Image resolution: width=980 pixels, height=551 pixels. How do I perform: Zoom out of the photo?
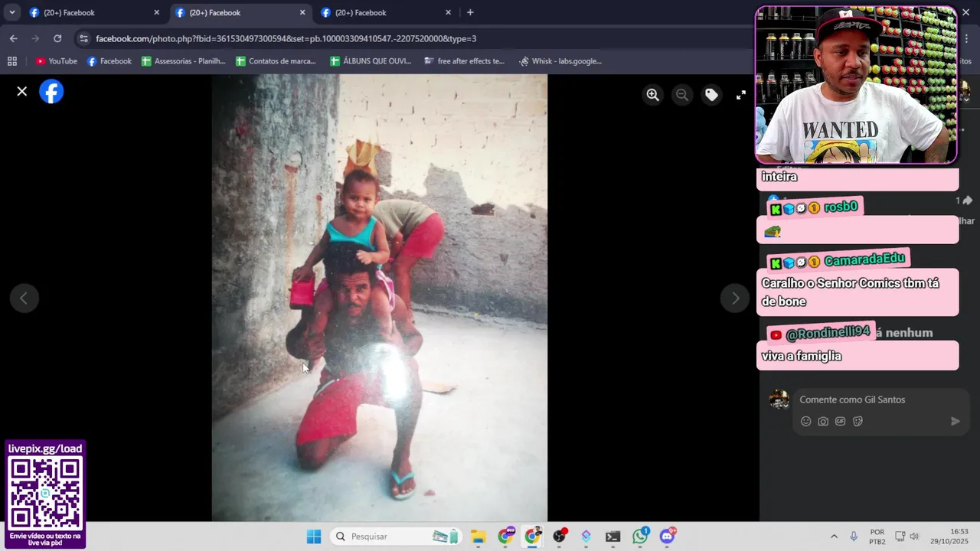(681, 94)
